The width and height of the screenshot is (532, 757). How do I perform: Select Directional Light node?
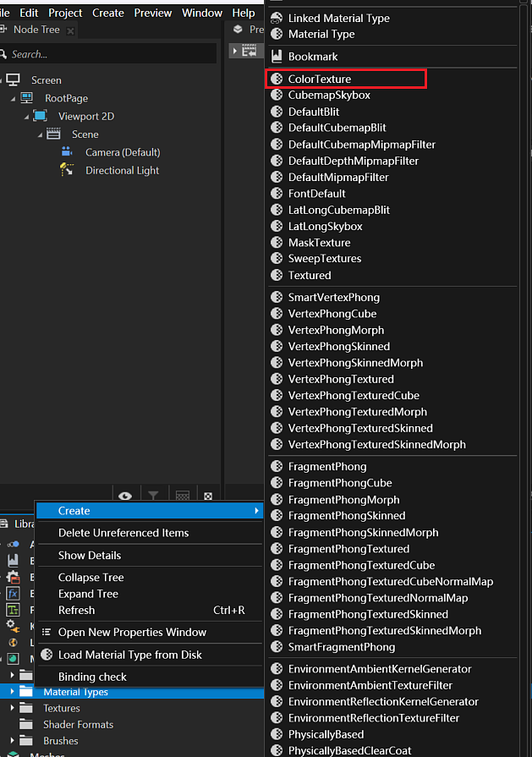click(122, 170)
